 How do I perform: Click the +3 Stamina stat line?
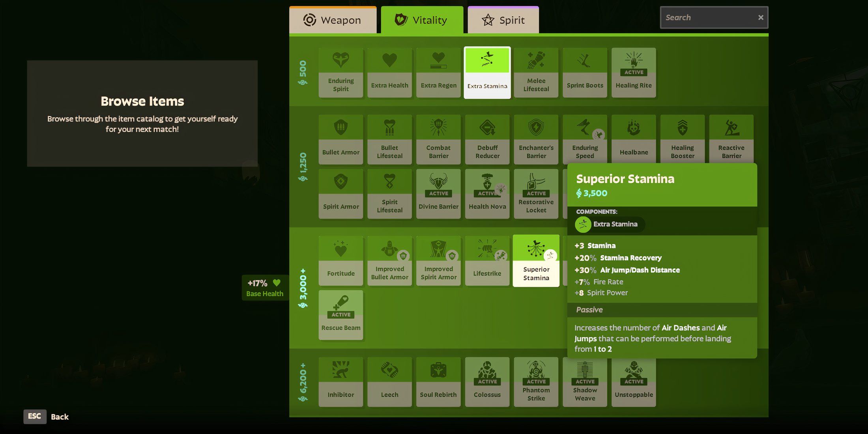pyautogui.click(x=595, y=245)
